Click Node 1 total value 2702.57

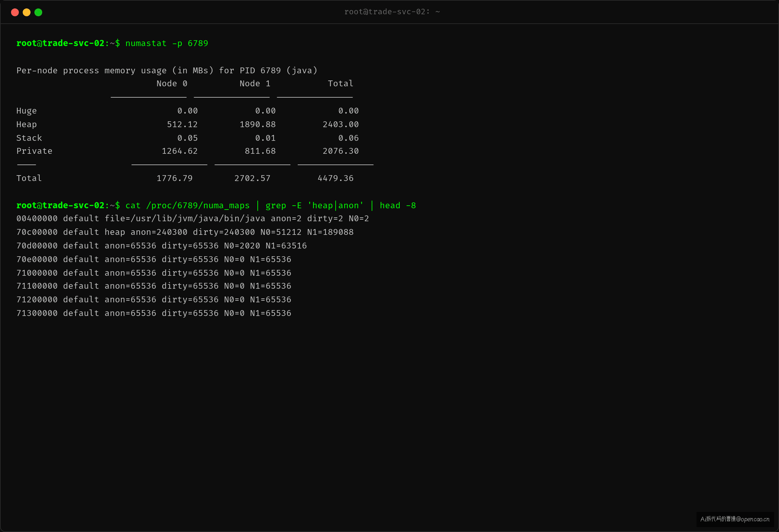[253, 178]
